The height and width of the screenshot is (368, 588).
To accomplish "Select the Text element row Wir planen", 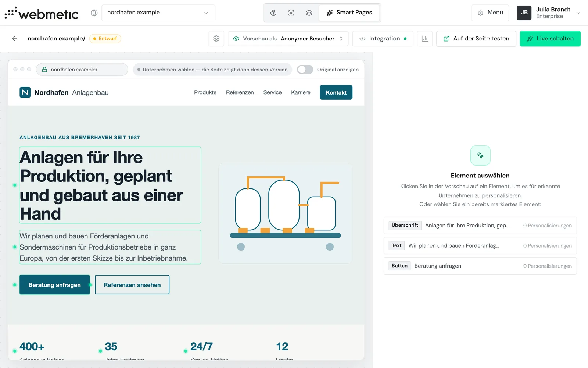I will click(x=480, y=245).
